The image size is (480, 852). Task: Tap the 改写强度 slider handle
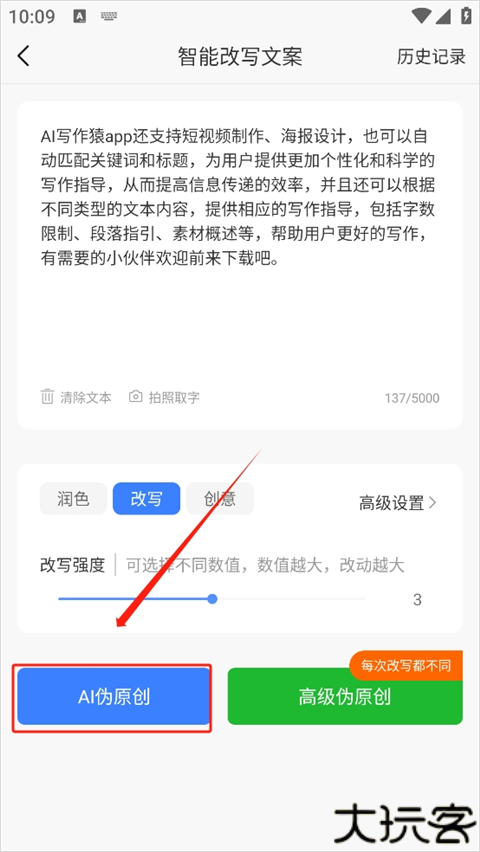click(213, 599)
